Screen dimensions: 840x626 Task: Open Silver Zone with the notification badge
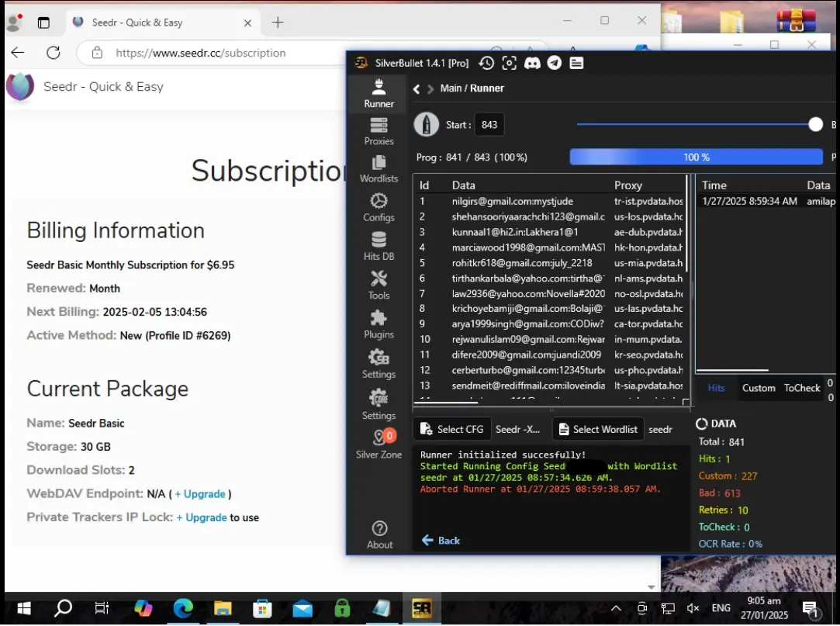(379, 444)
